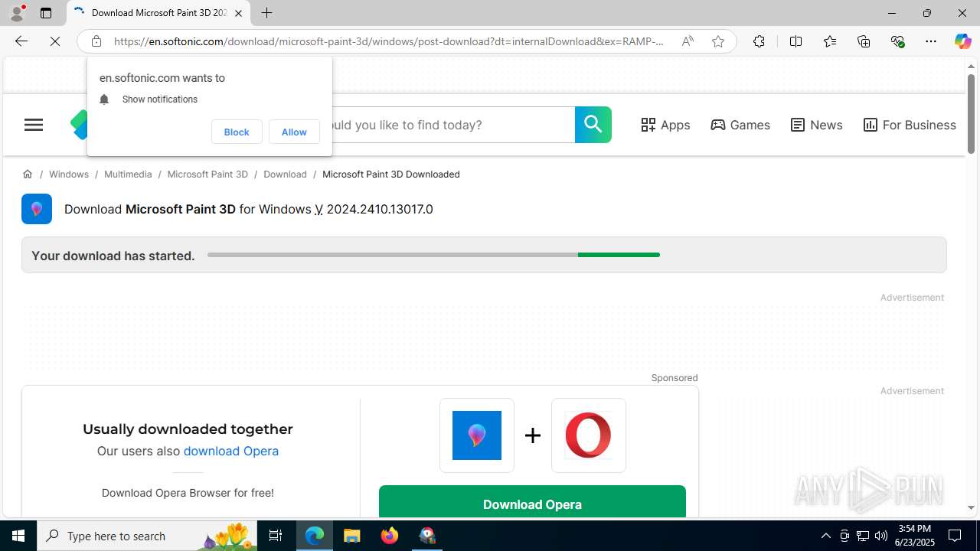Show hidden system tray icons

coord(825,536)
